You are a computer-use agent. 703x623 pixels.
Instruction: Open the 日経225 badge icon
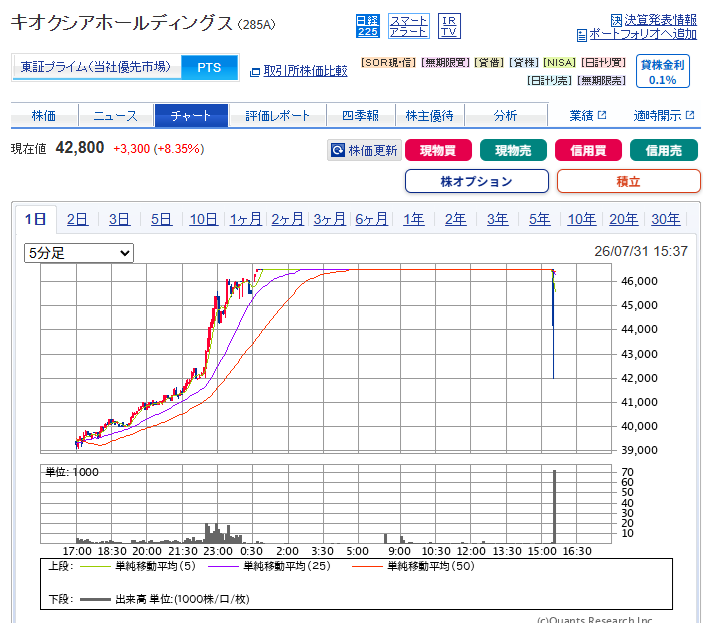pos(368,26)
